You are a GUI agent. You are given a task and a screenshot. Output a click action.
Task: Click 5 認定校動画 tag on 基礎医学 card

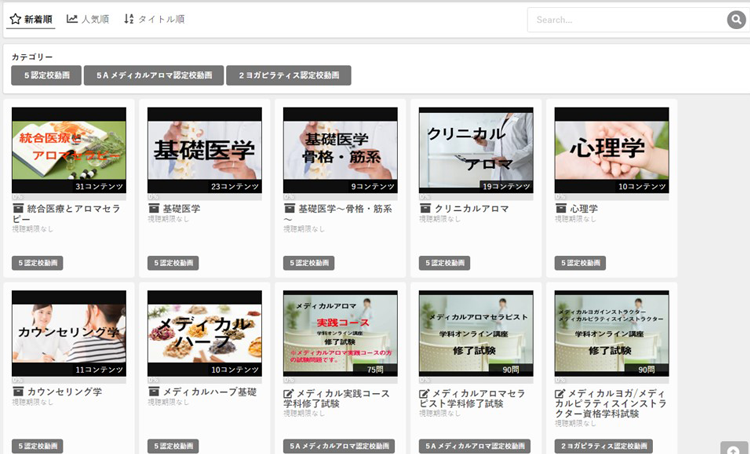pos(173,263)
